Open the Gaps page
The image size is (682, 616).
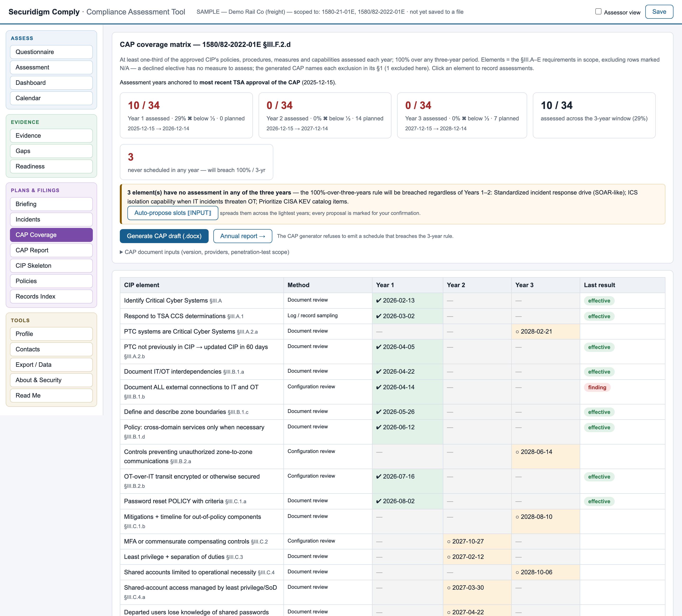(x=51, y=151)
